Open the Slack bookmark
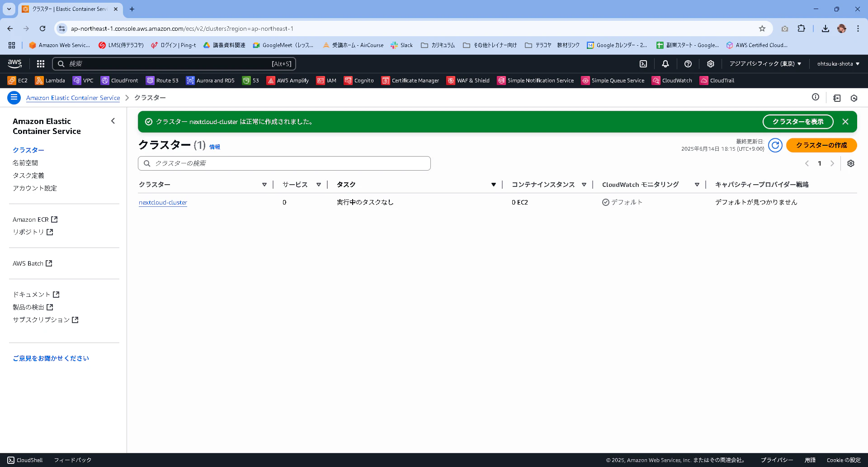This screenshot has width=868, height=467. pos(401,45)
